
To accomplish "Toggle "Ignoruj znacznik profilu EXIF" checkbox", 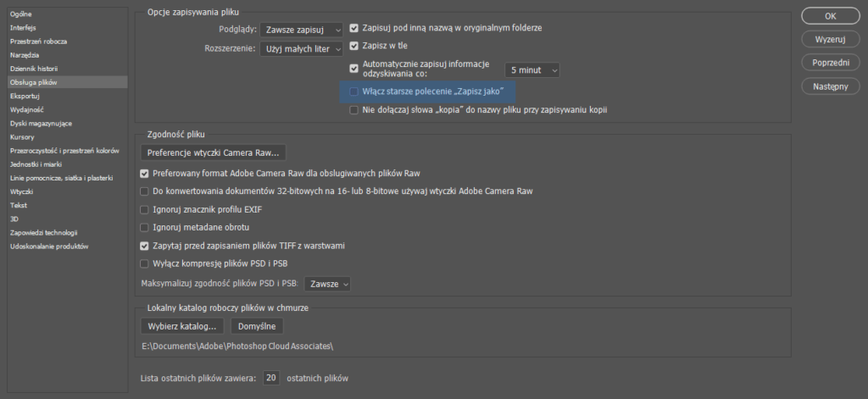I will [143, 209].
